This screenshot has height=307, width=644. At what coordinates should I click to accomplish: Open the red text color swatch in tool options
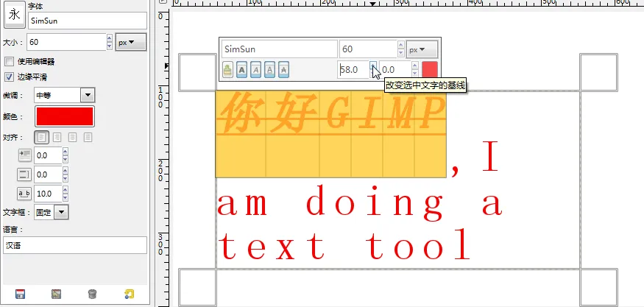coord(65,117)
